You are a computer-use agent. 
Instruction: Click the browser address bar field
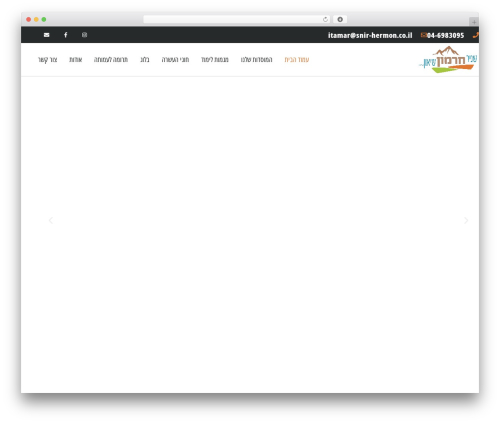[x=237, y=19]
